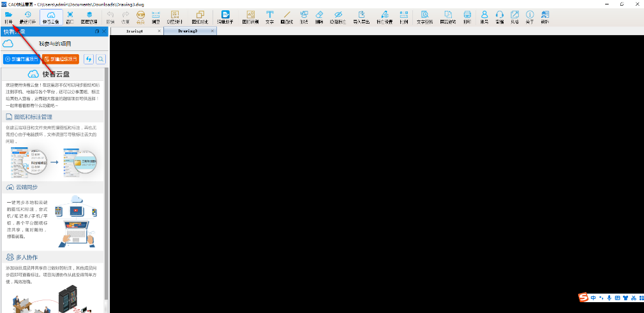Select the 文字 text tool

pyautogui.click(x=269, y=17)
